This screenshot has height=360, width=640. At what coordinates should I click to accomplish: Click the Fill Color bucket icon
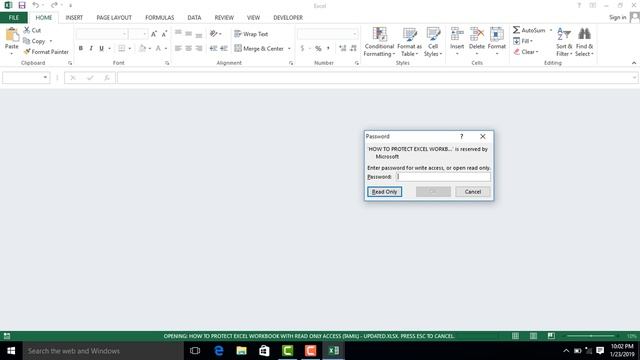[x=142, y=48]
